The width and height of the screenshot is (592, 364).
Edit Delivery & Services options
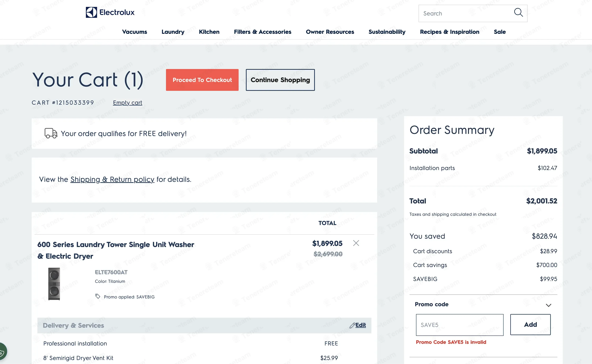coord(360,325)
